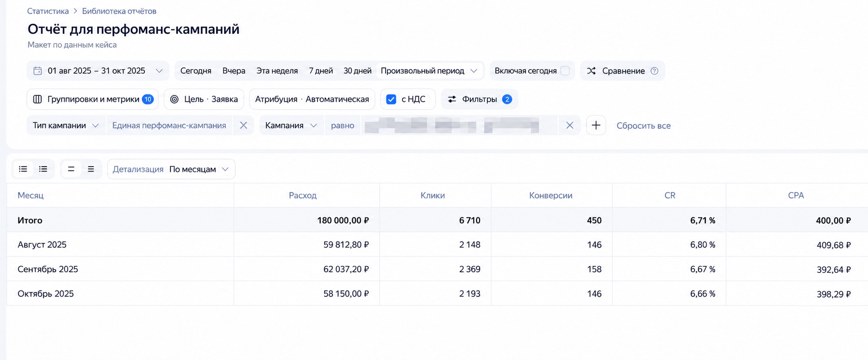Expand the date range chevron after 31 окт 2025
The image size is (868, 360).
pyautogui.click(x=159, y=71)
